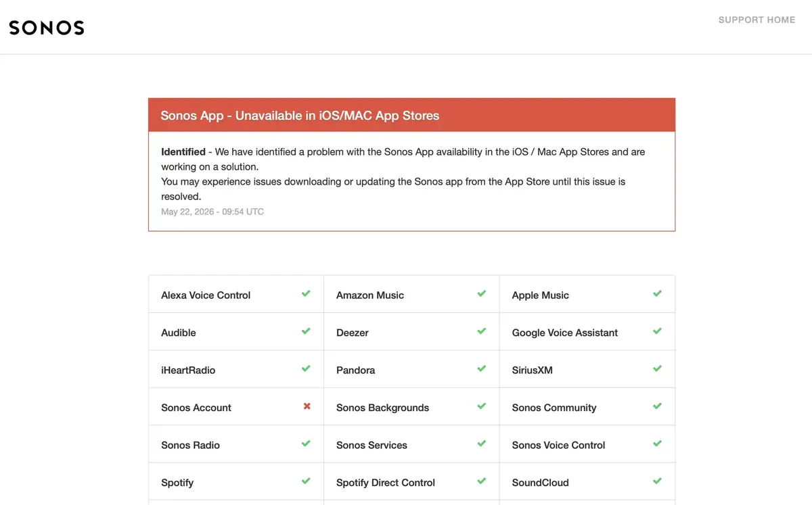Open the incident title about iOS/MAC App Stores
Viewport: 812px width, 505px height.
(300, 116)
